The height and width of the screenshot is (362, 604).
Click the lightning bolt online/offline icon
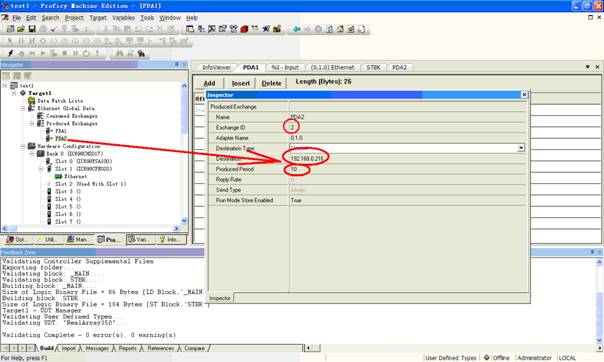coord(10,53)
